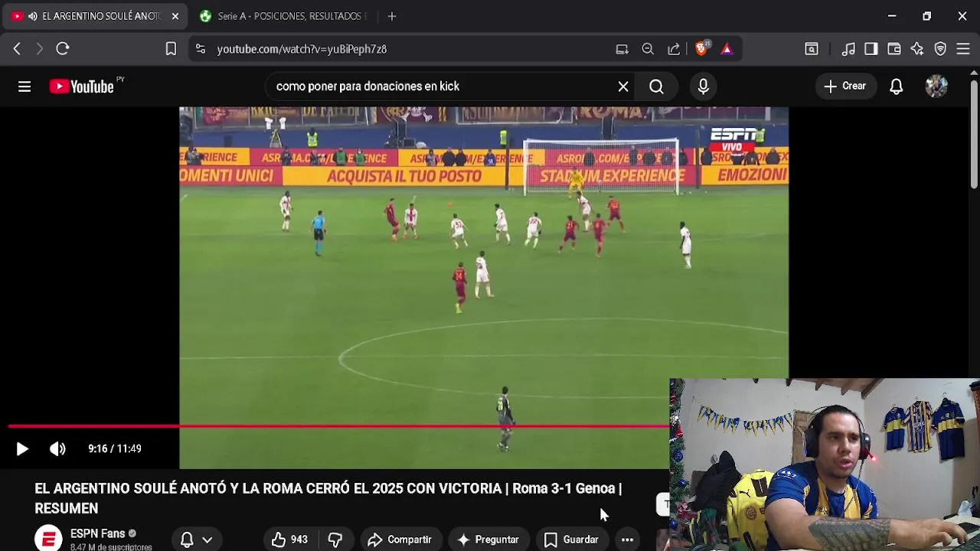Image resolution: width=980 pixels, height=551 pixels.
Task: Open the Preguntar AI ask button
Action: coord(488,540)
